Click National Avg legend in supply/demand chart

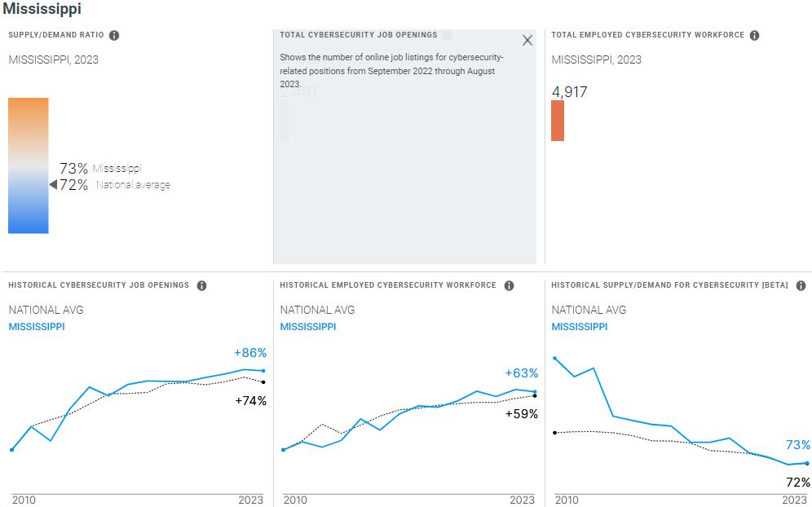(589, 310)
